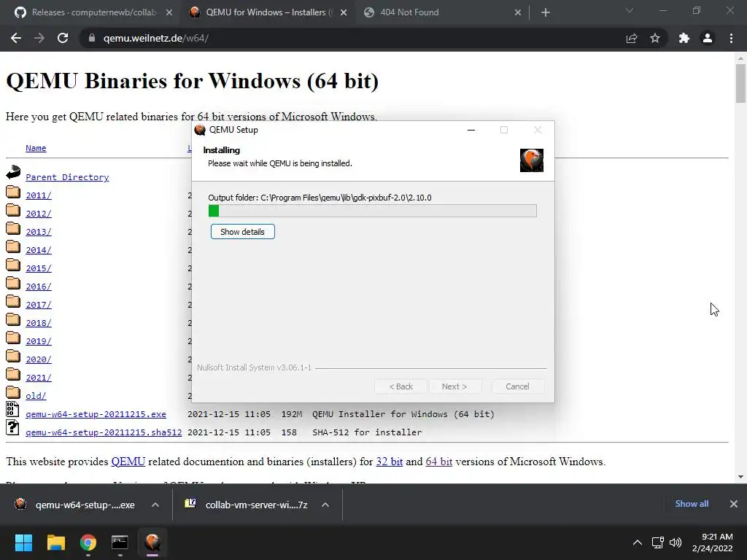Viewport: 747px width, 560px height.
Task: Open the 32 bit link
Action: (390, 462)
